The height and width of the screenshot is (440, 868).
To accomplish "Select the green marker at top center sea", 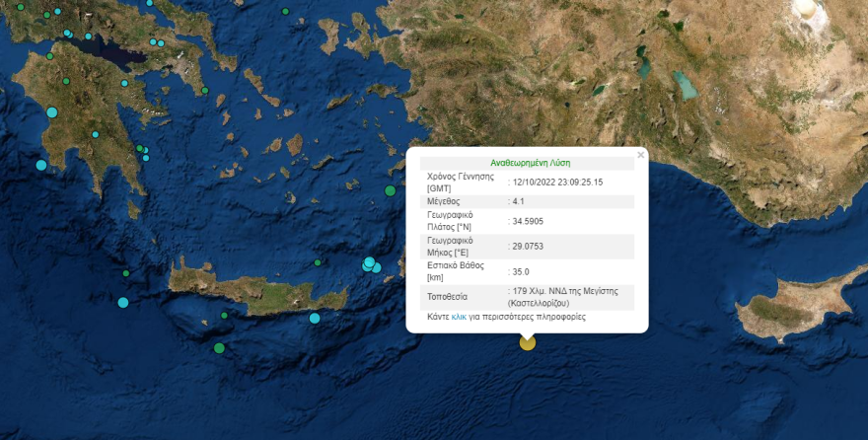I will 286,11.
